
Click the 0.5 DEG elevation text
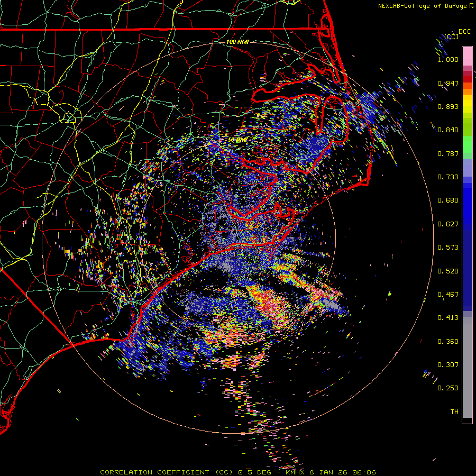click(x=254, y=472)
